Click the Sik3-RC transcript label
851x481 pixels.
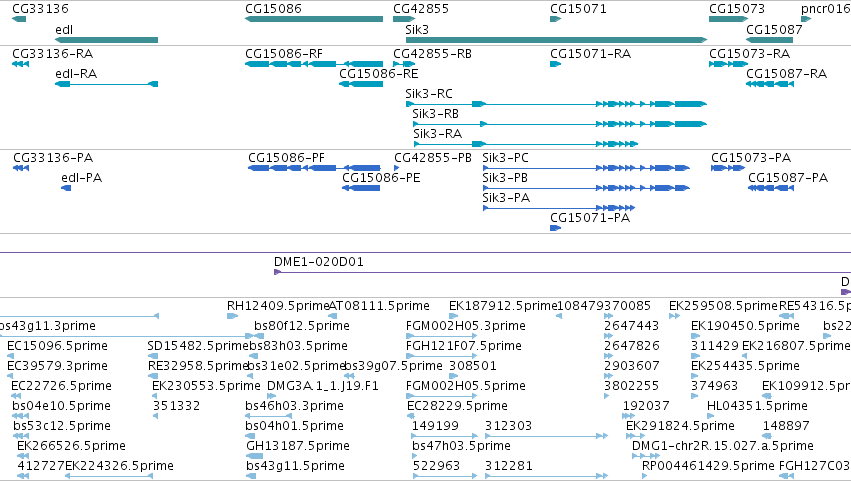coord(429,94)
